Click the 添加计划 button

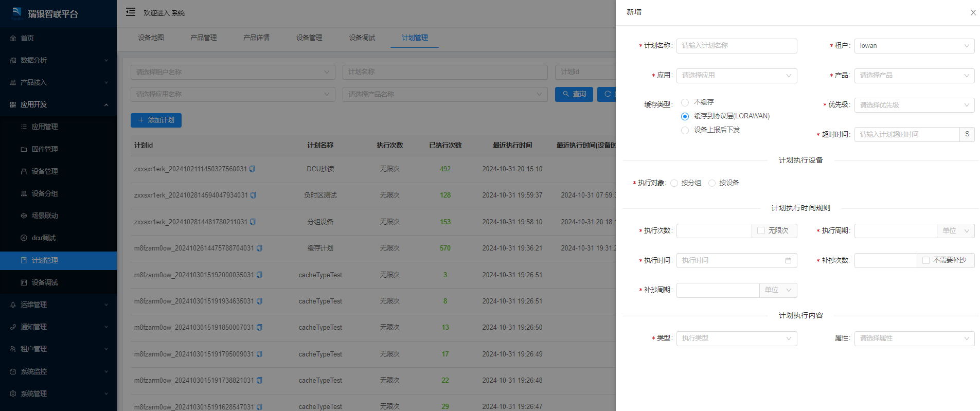(x=156, y=120)
